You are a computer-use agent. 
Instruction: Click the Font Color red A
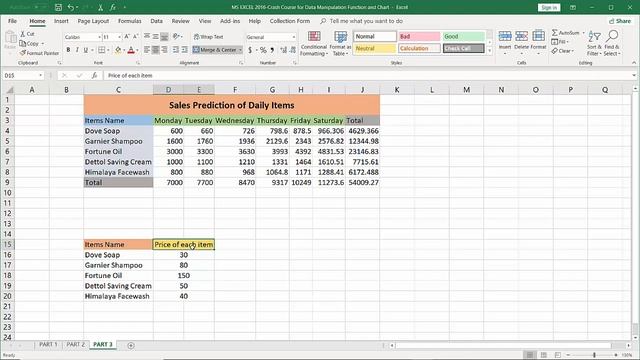tap(131, 50)
